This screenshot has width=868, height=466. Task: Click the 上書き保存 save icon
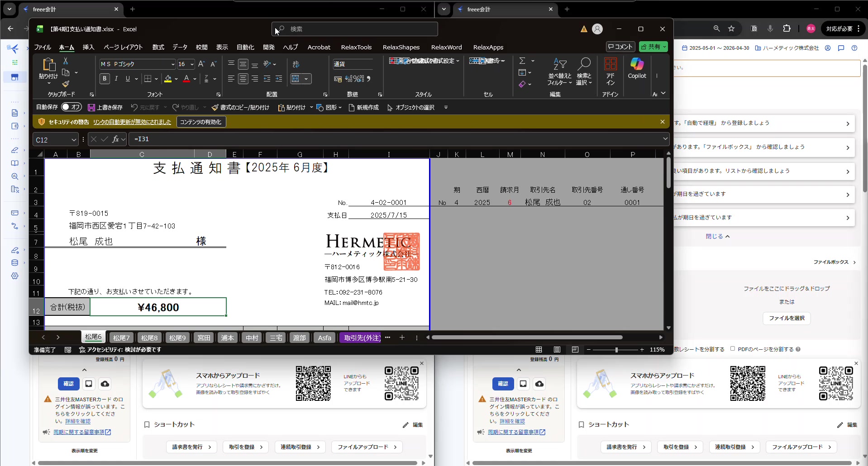coord(91,108)
